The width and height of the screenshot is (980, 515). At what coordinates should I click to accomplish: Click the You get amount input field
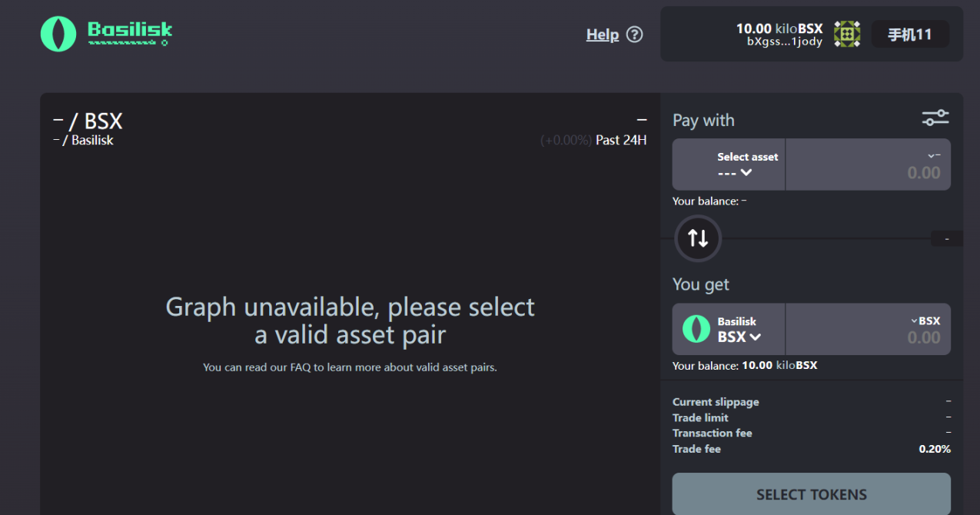coord(869,337)
